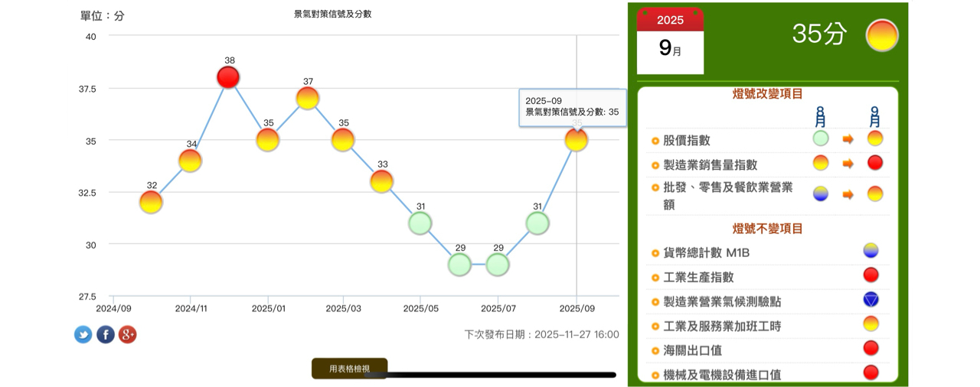
Task: Select the data point valued 32
Action: click(151, 202)
